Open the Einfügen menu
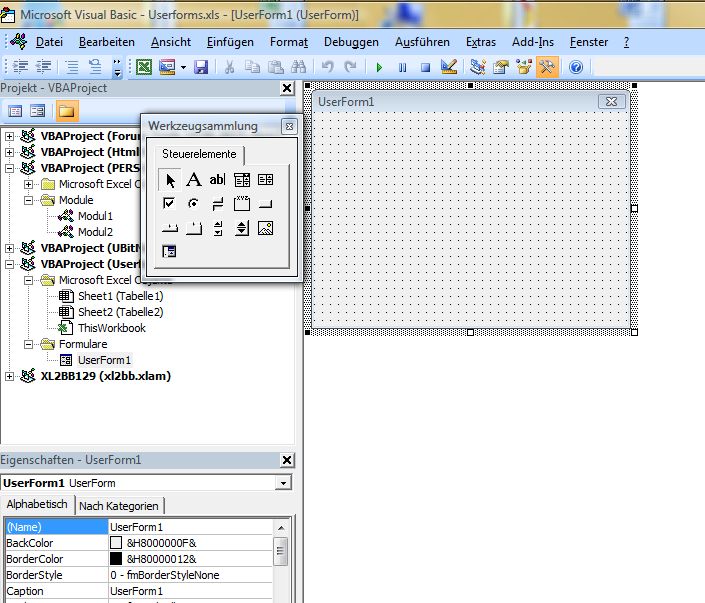Viewport: 705px width, 603px height. (x=230, y=42)
